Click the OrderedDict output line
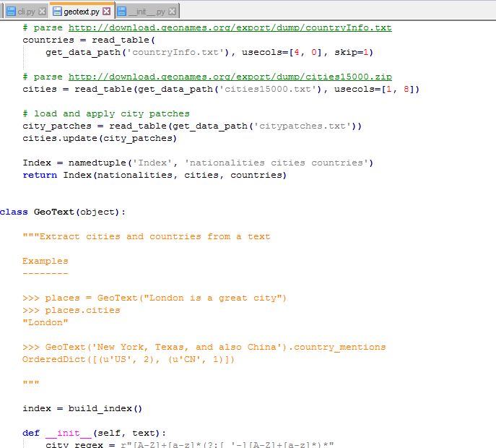This screenshot has height=448, width=496. [x=129, y=359]
